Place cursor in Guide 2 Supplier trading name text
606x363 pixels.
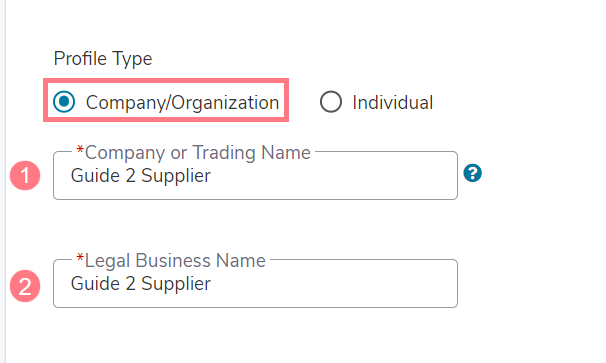coord(141,176)
